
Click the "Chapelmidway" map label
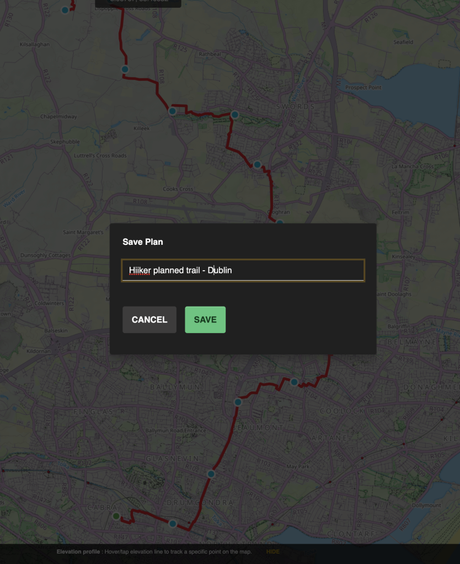pyautogui.click(x=59, y=117)
